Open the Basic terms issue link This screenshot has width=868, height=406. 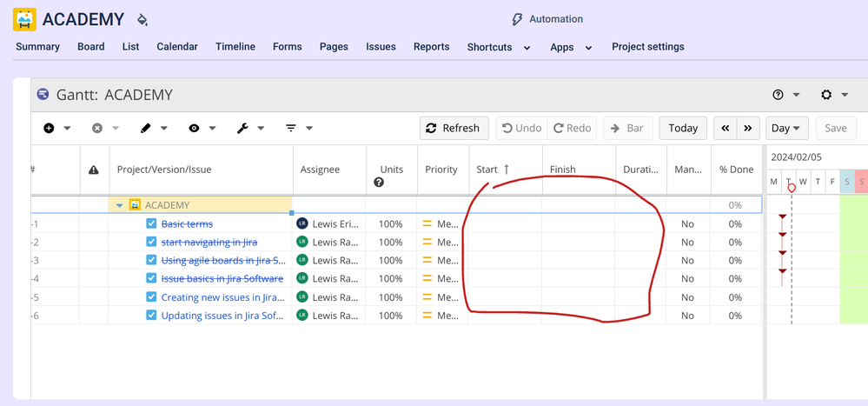(187, 223)
